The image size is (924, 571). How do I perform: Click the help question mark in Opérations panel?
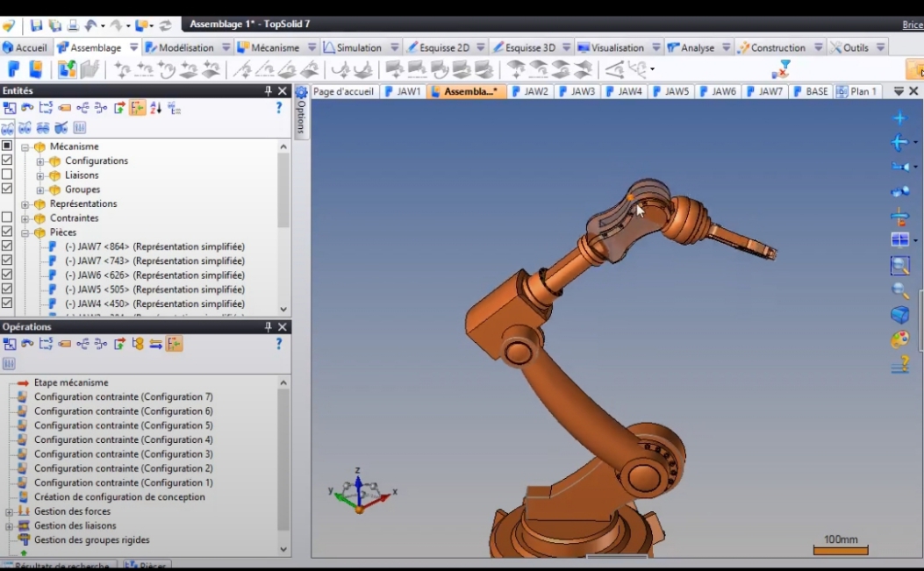[279, 344]
